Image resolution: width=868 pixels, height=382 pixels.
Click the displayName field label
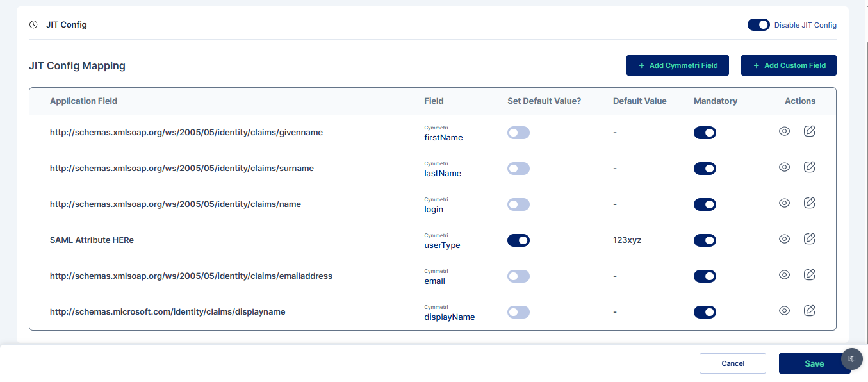450,317
